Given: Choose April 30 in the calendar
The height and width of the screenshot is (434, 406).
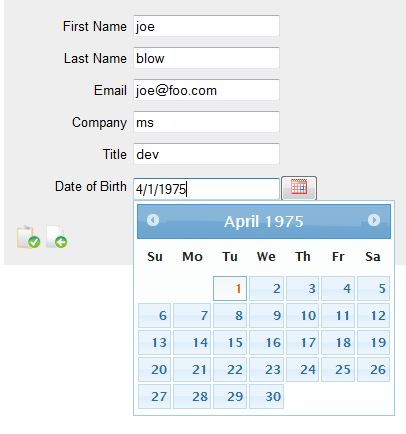Looking at the screenshot, I should click(266, 396).
